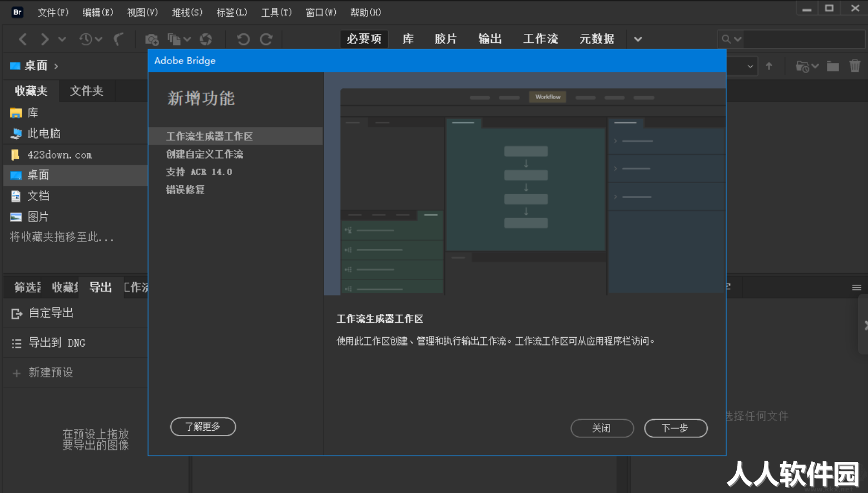Screen dimensions: 868x493
Task: Click the workflow preview image in dialog
Action: pyautogui.click(x=525, y=184)
